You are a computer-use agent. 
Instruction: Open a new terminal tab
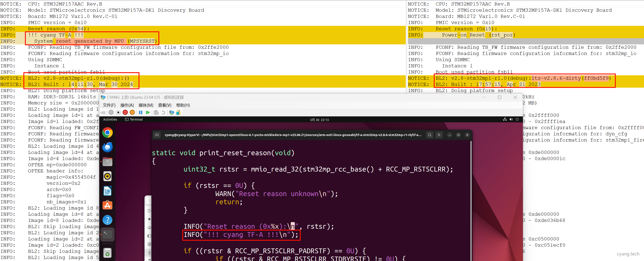[x=157, y=135]
